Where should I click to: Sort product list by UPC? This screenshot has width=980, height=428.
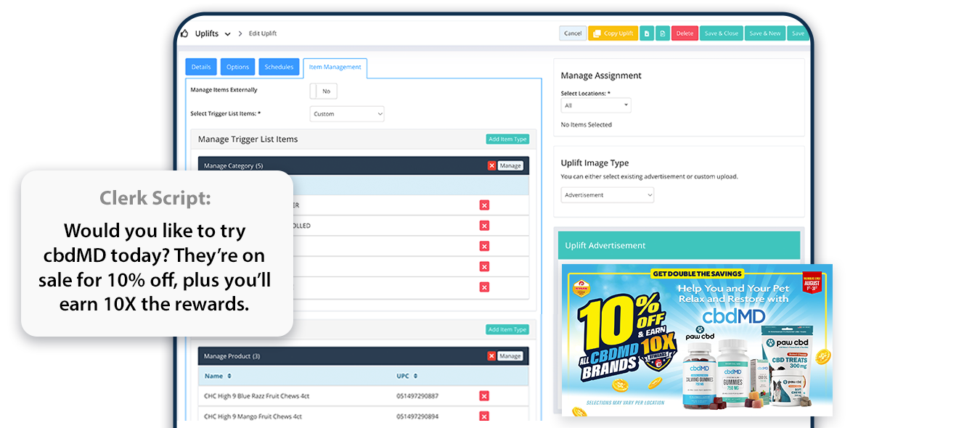407,376
